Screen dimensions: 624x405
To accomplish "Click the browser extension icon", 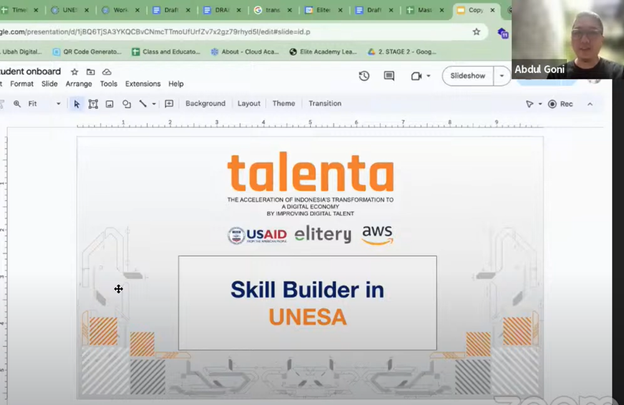I will point(503,33).
